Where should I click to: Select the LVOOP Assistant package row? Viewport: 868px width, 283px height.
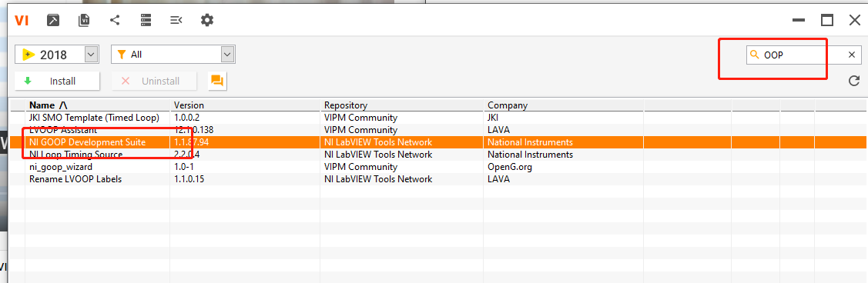point(438,130)
